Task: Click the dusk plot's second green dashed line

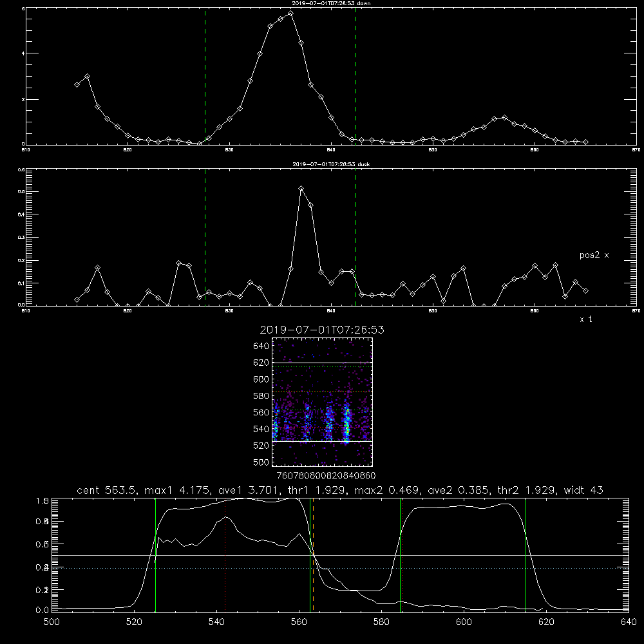Action: tap(355, 238)
